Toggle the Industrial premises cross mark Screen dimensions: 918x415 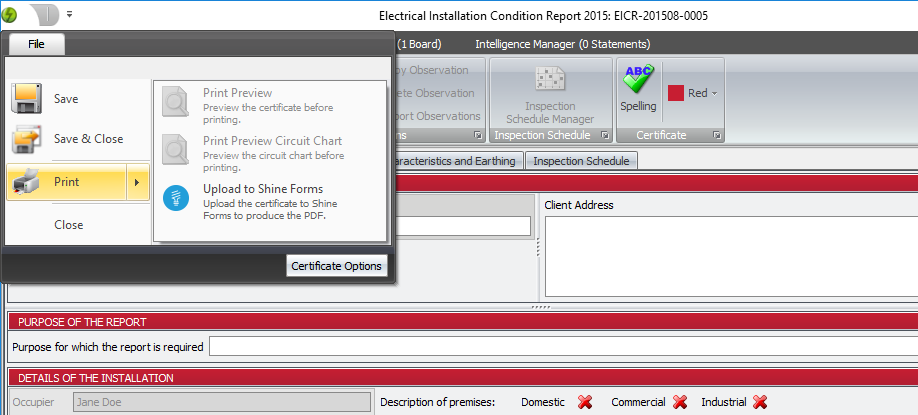coord(760,402)
